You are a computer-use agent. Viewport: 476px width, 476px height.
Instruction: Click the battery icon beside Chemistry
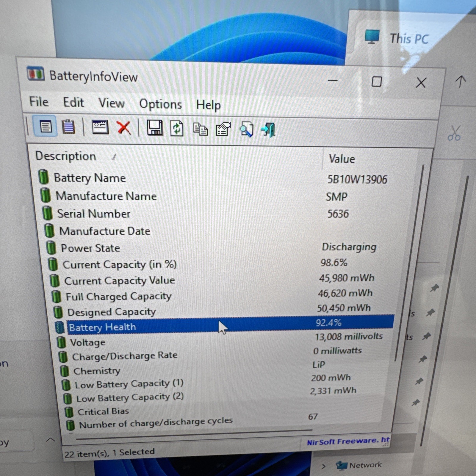pos(64,371)
